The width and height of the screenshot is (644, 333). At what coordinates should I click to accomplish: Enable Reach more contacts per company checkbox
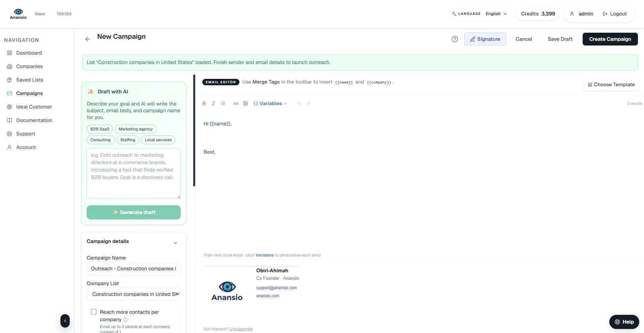point(94,312)
